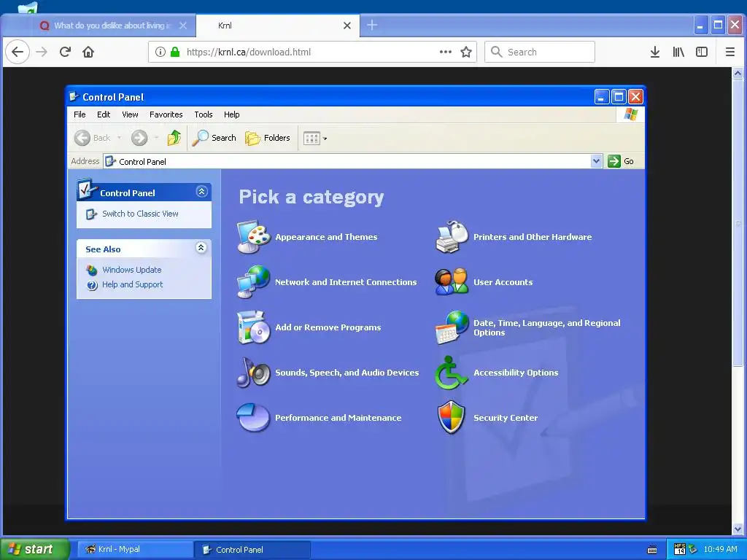Switch to Krnl - Mypal taskbar button
Viewport: 747px width, 560px height.
134,550
